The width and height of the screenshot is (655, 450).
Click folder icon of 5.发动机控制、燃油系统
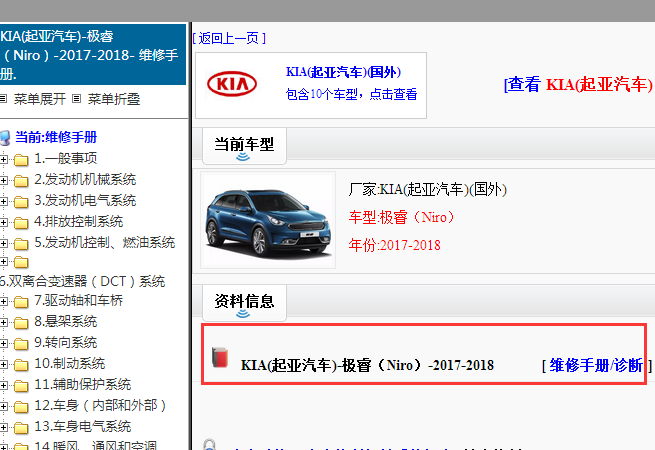(x=21, y=244)
